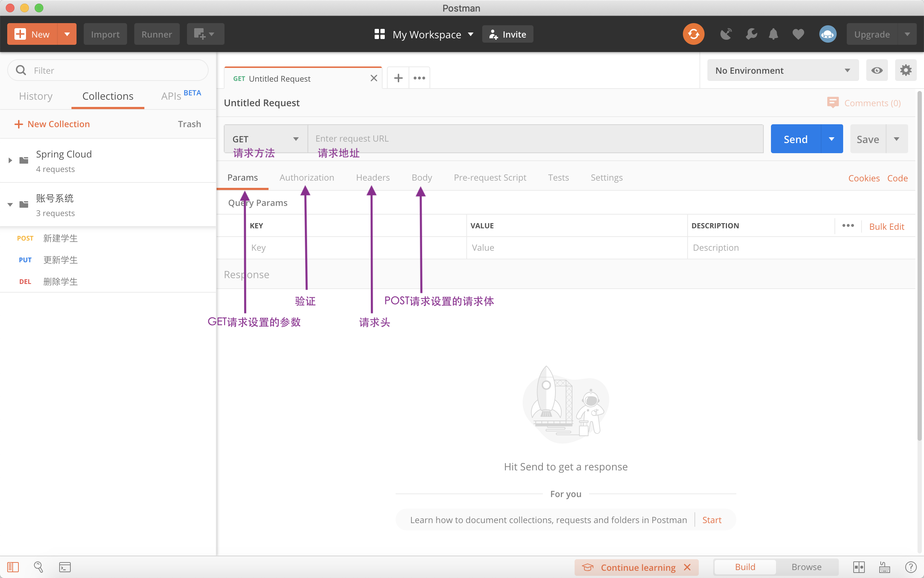Open the Send dropdown arrow

(832, 139)
